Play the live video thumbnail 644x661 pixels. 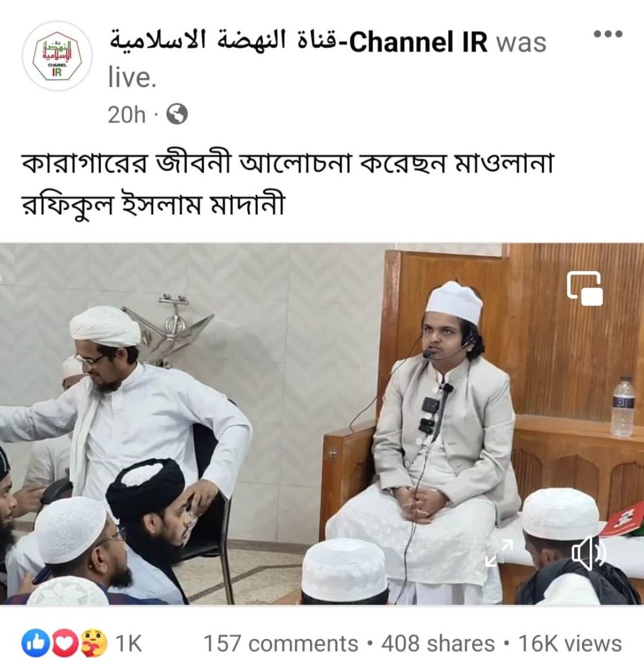pyautogui.click(x=322, y=423)
